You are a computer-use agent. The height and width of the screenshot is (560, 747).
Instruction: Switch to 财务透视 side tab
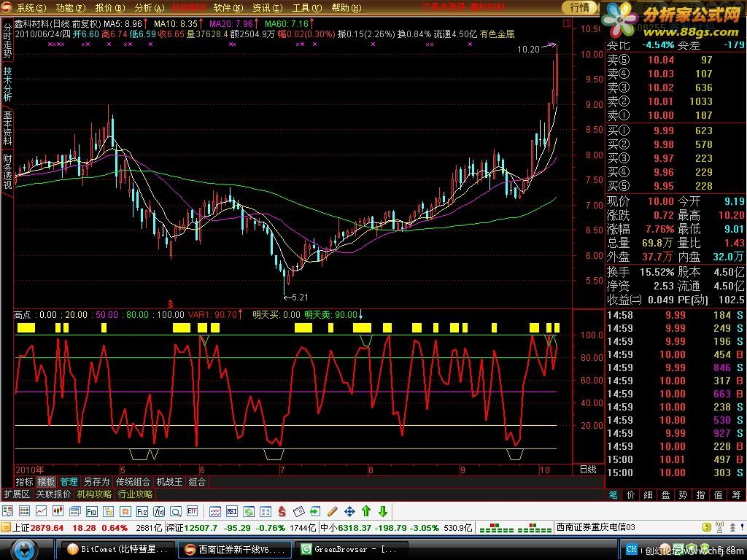[7, 171]
